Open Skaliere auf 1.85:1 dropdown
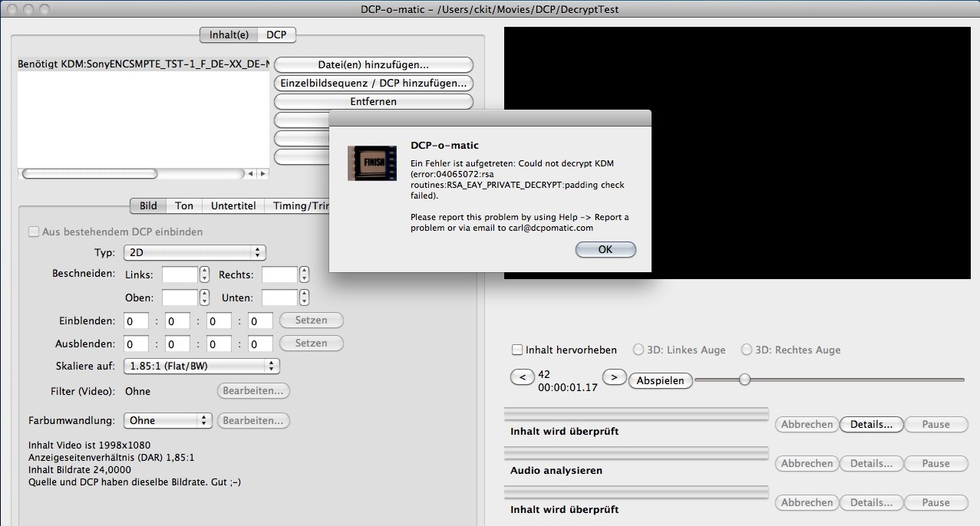Screen dimensions: 980x526 [201, 367]
